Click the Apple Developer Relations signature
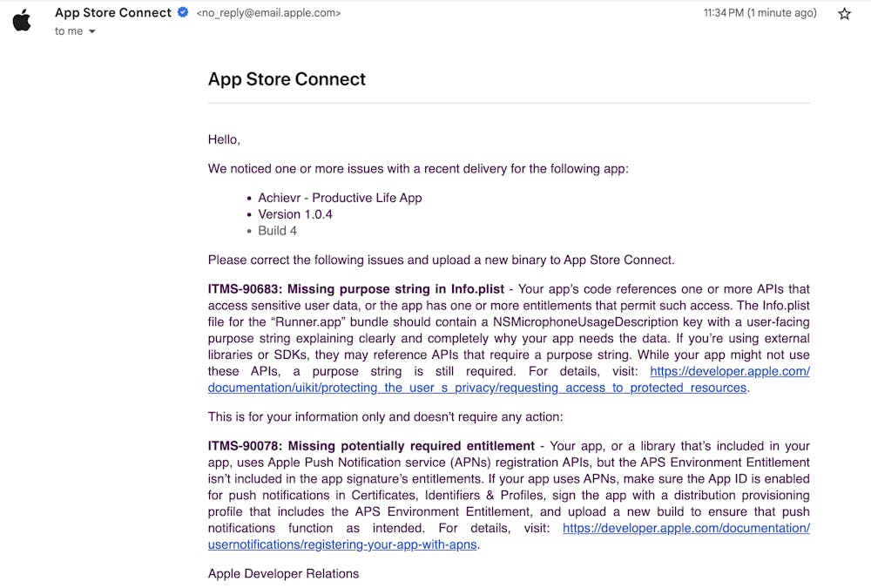This screenshot has height=588, width=871. (x=283, y=573)
